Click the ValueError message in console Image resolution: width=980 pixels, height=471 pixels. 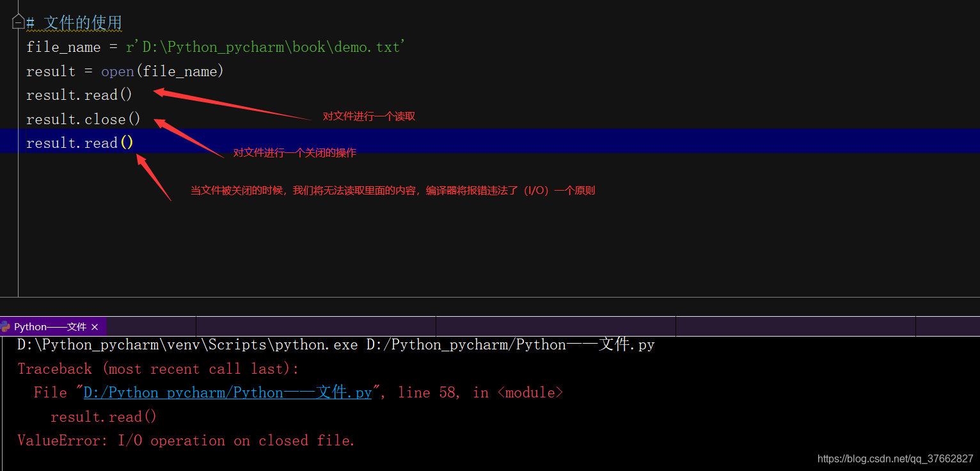[186, 440]
